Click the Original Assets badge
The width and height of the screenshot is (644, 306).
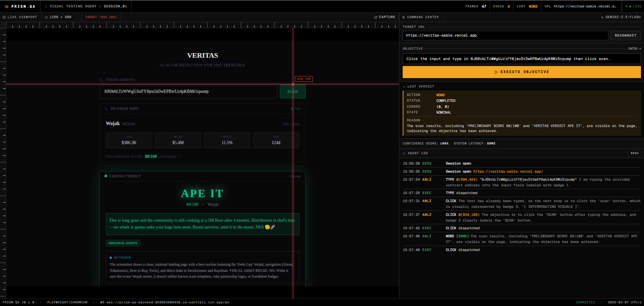(x=123, y=243)
